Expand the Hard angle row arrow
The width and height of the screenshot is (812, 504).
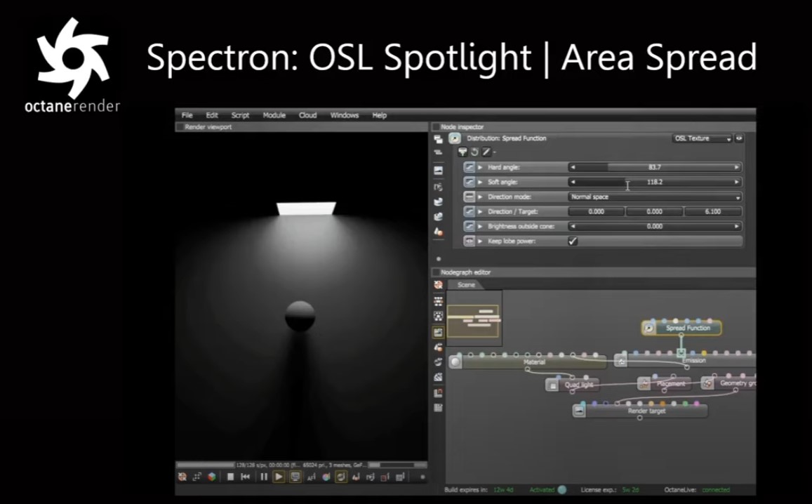(480, 167)
